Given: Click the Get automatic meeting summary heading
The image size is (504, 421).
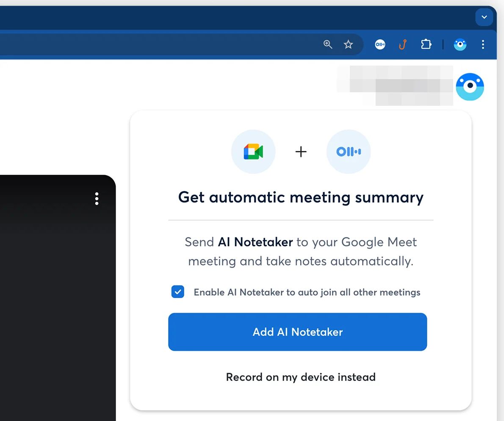Looking at the screenshot, I should point(301,197).
